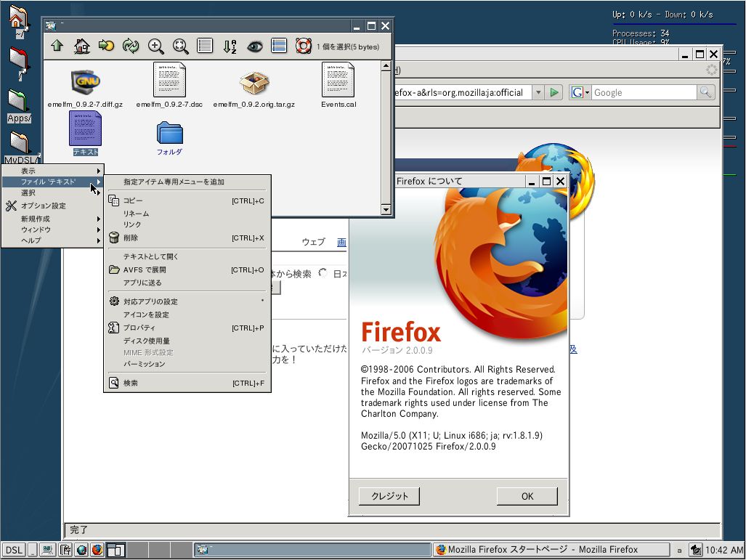Switch to the file manager taskbar entry

click(x=312, y=550)
